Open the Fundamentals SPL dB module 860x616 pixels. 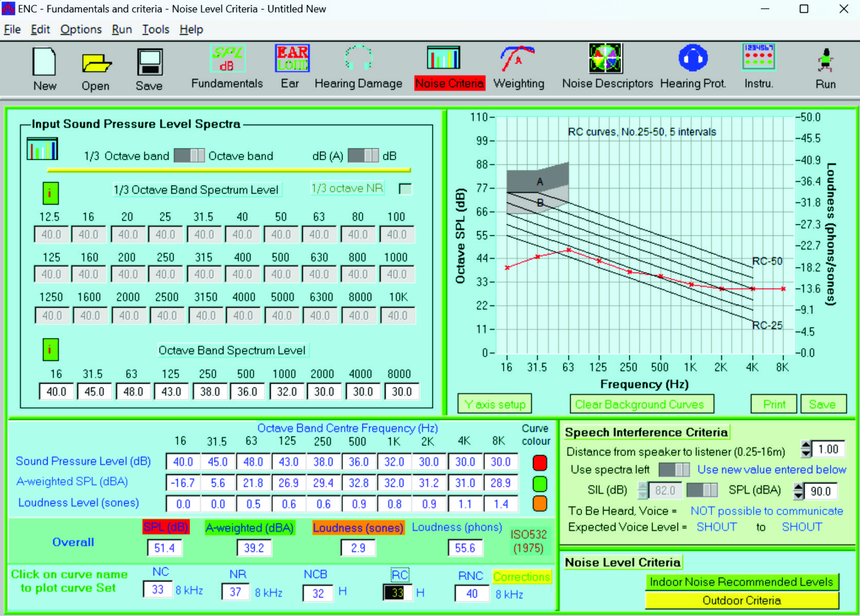pyautogui.click(x=227, y=59)
